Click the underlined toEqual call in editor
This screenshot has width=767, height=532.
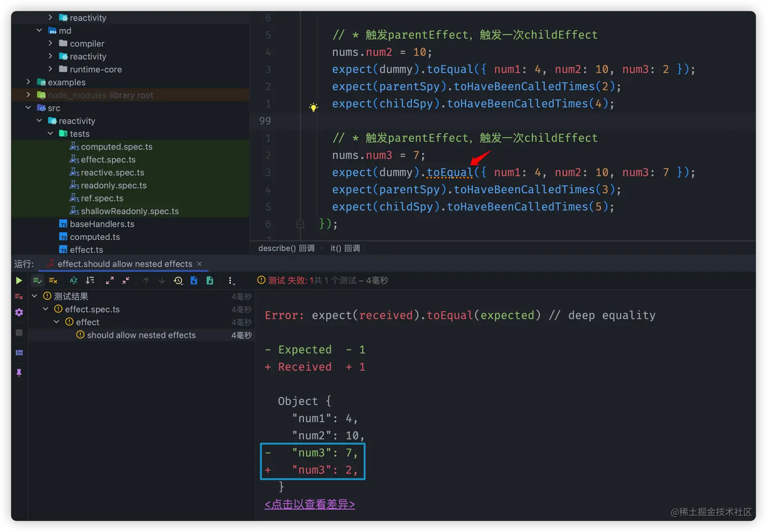(x=449, y=172)
